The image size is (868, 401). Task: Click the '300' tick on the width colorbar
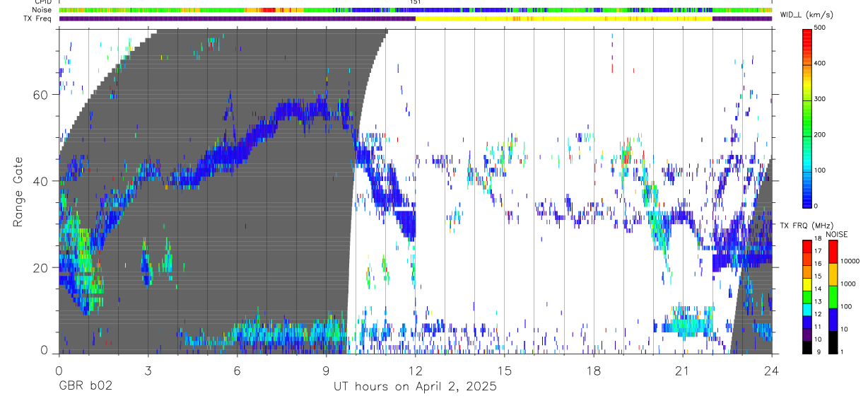coord(821,100)
